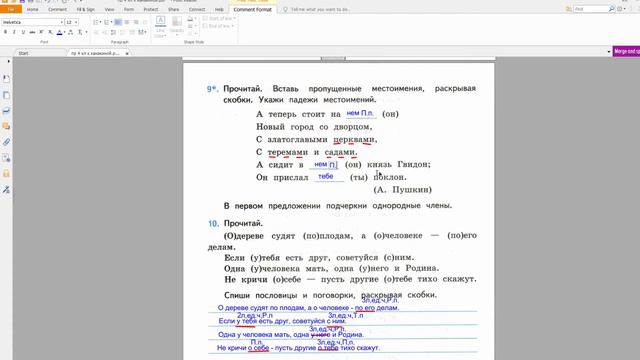Open the File menu
640x360 pixels.
(x=11, y=9)
